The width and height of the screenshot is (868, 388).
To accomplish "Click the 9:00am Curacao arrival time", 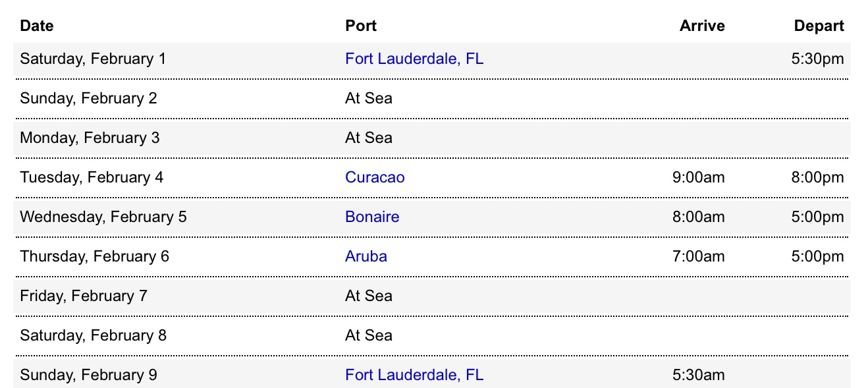I will tap(698, 177).
